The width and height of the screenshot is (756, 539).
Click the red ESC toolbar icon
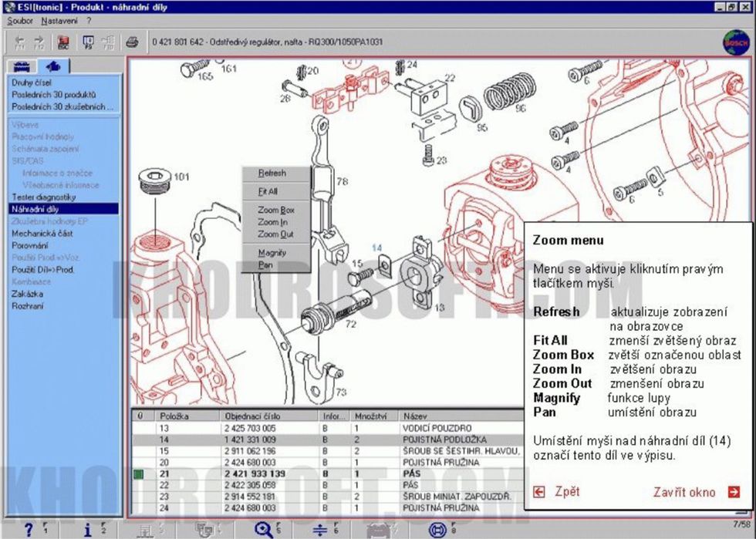63,42
